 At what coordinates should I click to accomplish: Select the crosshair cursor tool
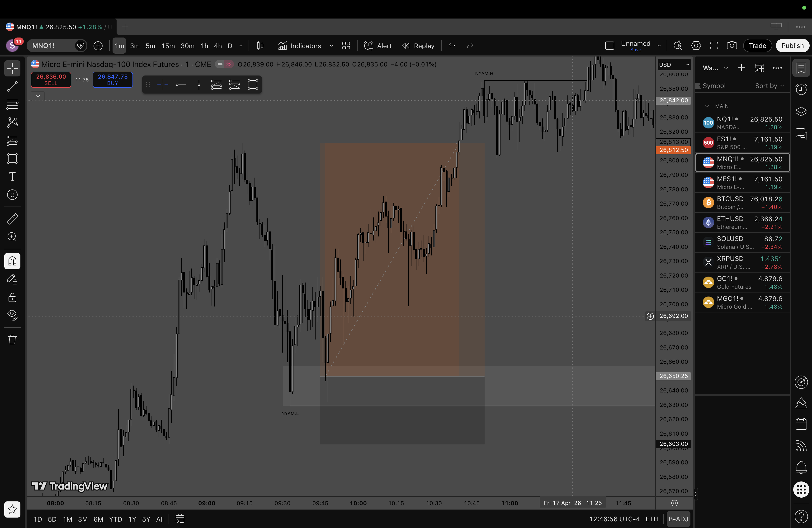[12, 68]
